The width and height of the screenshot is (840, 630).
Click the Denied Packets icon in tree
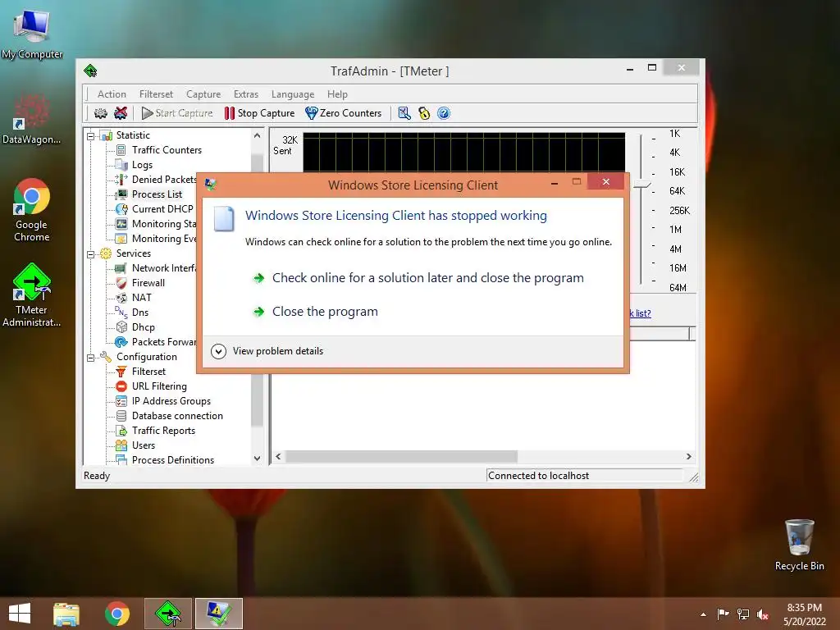tap(121, 180)
